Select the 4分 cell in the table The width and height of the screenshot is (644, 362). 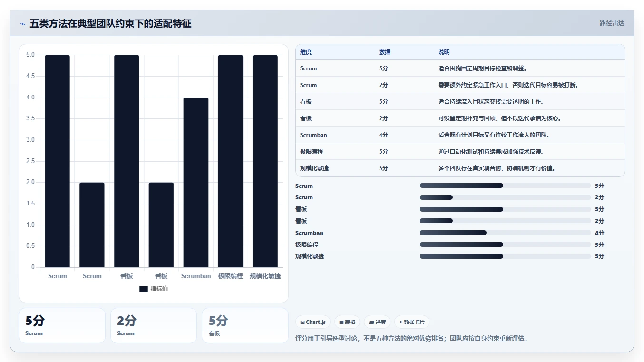pyautogui.click(x=383, y=135)
